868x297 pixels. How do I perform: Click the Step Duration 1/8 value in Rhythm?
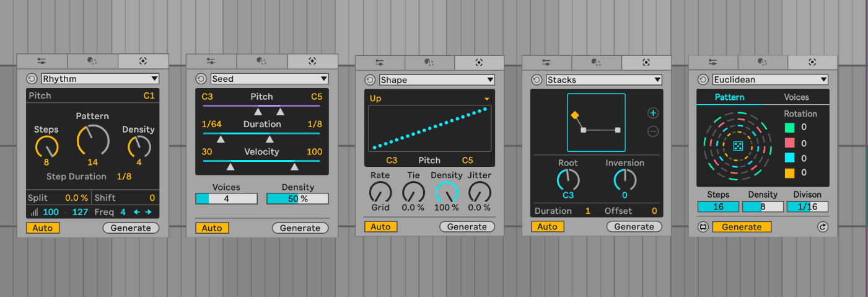[124, 177]
